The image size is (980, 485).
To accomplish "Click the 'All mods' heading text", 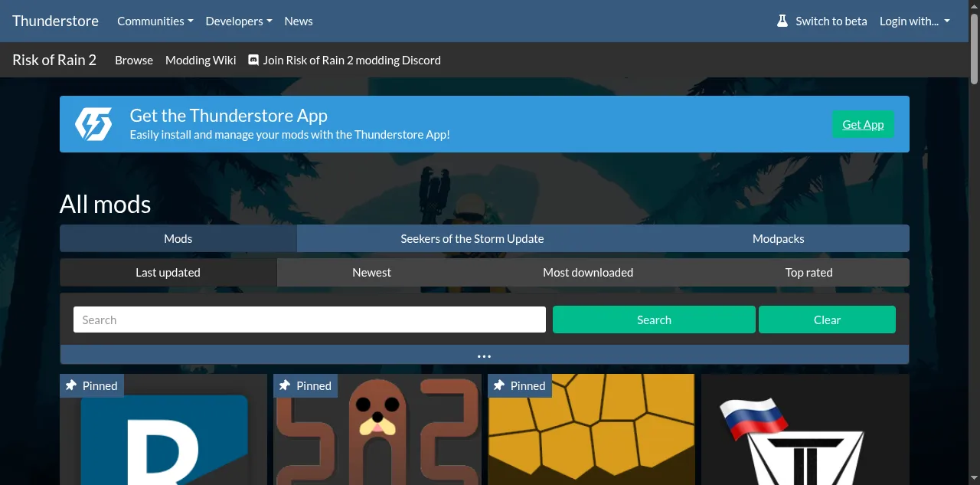I will (x=106, y=204).
